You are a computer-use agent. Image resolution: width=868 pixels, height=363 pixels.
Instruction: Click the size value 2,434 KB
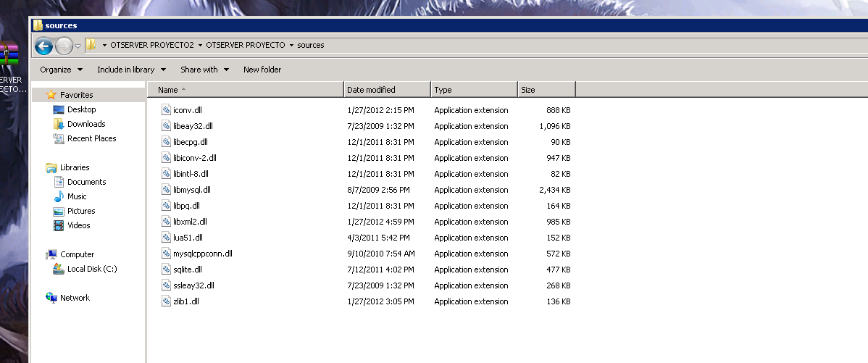[x=555, y=190]
